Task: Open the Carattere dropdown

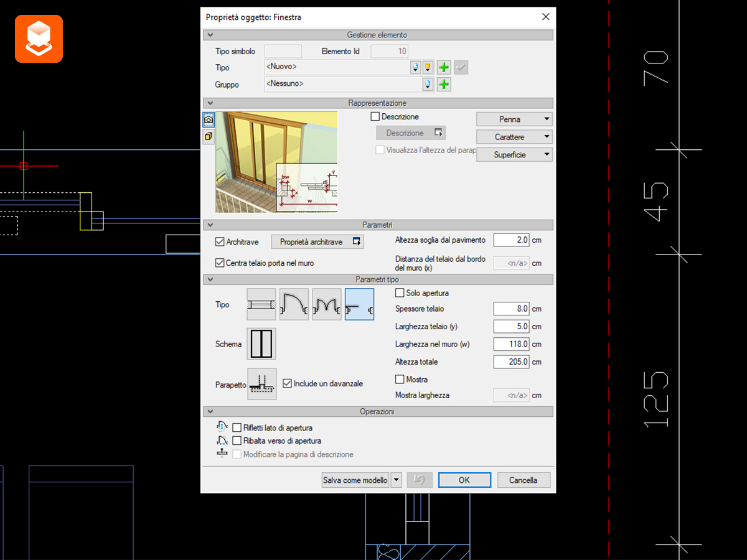Action: coord(514,136)
